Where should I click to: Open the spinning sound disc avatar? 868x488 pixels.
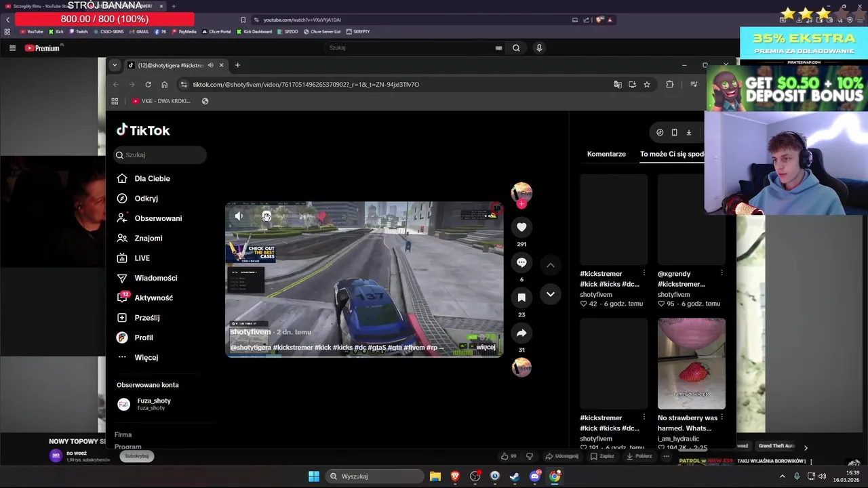[x=521, y=367]
